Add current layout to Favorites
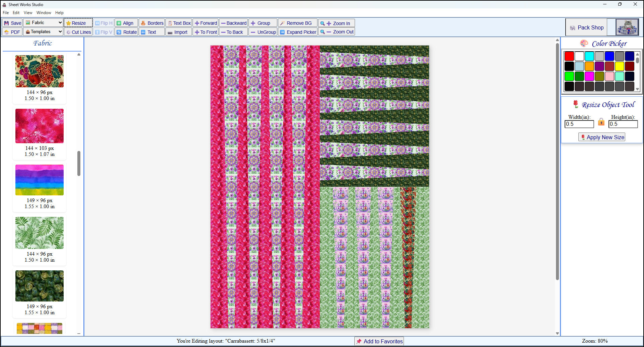Screen dimensions: 644x347 379,341
